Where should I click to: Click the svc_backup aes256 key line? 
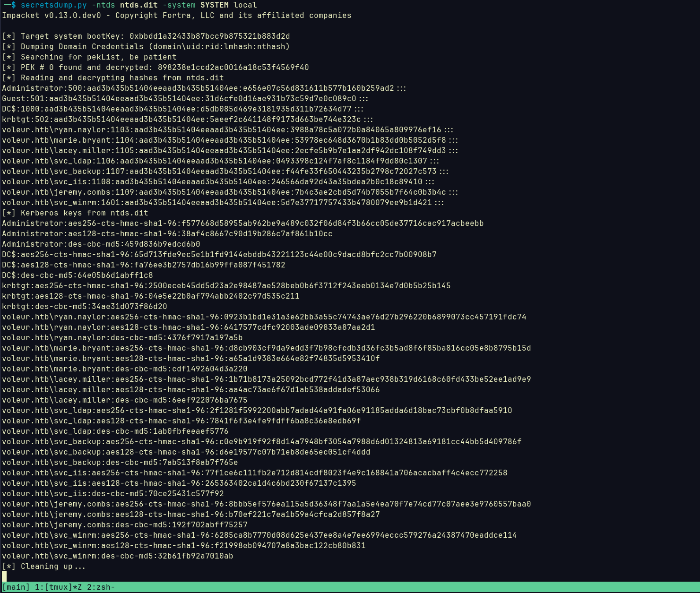pyautogui.click(x=262, y=442)
